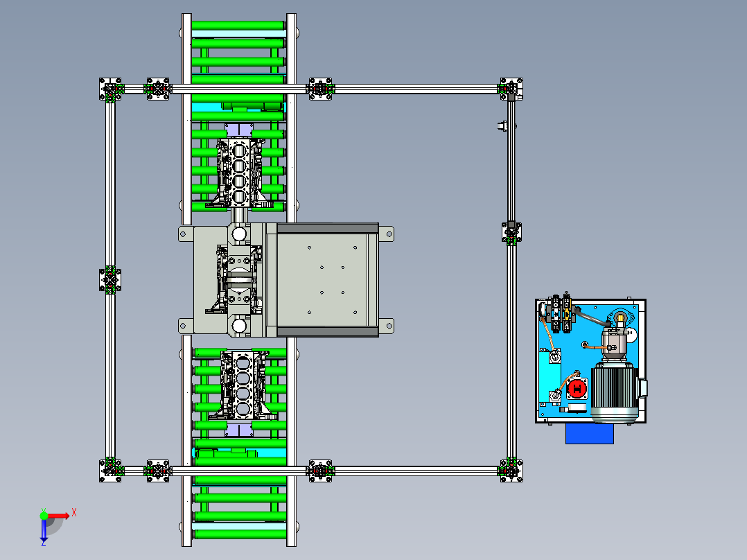This screenshot has height=560, width=747.
Task: Click the red X axis arrow of the triad
Action: pos(59,516)
